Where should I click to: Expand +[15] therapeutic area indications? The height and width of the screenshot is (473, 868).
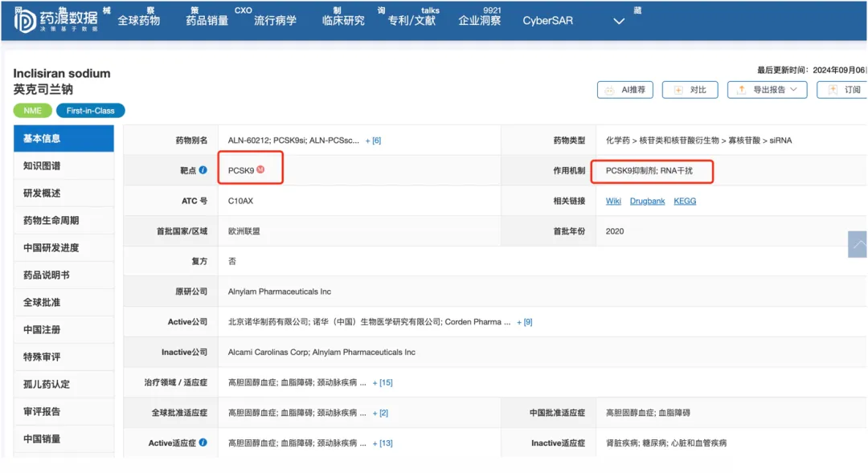pos(383,383)
